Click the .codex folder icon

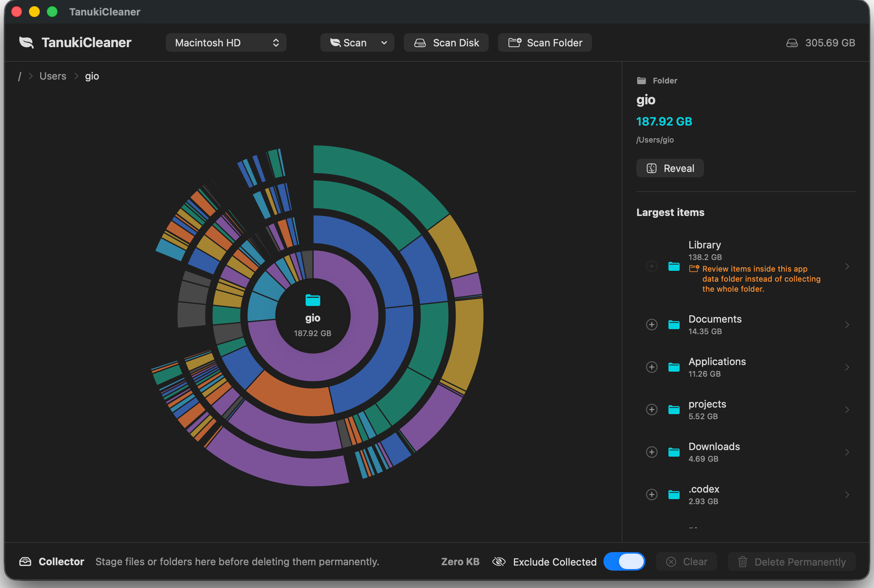[x=674, y=495]
